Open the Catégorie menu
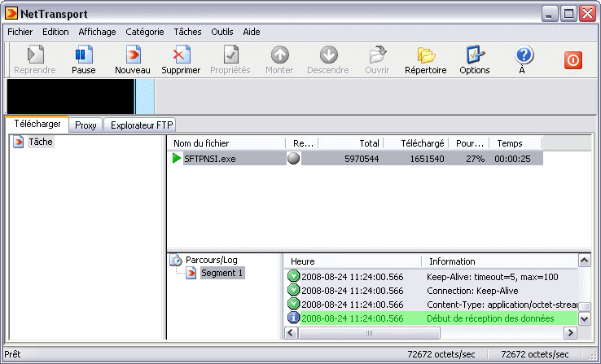The height and width of the screenshot is (364, 601). click(145, 32)
